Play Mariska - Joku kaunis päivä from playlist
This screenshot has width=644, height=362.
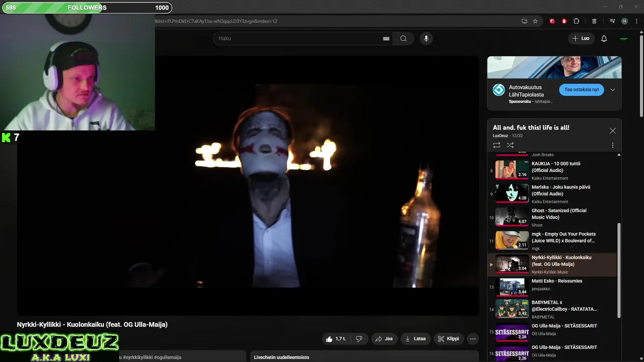(552, 194)
